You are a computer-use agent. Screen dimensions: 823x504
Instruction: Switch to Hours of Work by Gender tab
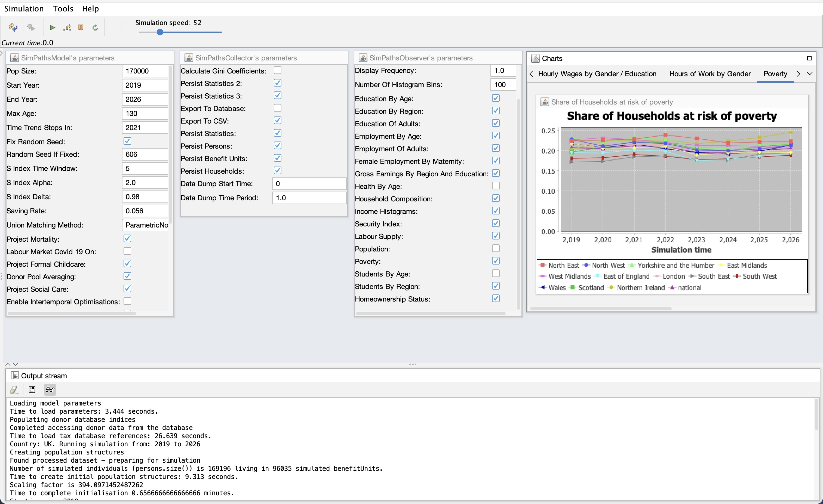pos(710,74)
